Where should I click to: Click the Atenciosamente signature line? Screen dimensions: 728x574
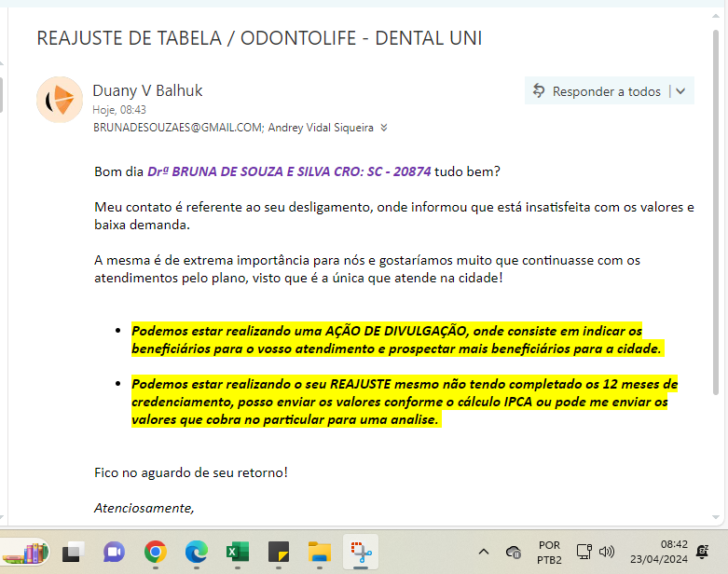(x=144, y=508)
